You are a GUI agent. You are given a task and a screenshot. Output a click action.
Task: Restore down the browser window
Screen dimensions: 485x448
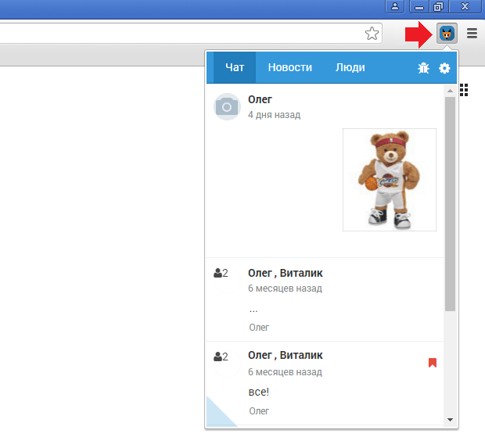[x=439, y=6]
